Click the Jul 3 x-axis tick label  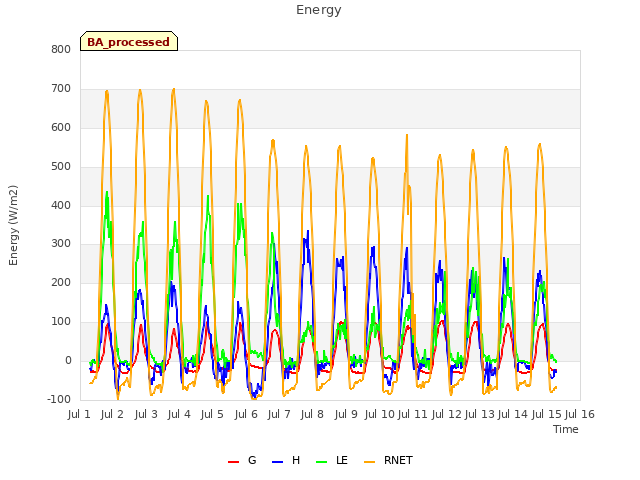[x=146, y=414]
